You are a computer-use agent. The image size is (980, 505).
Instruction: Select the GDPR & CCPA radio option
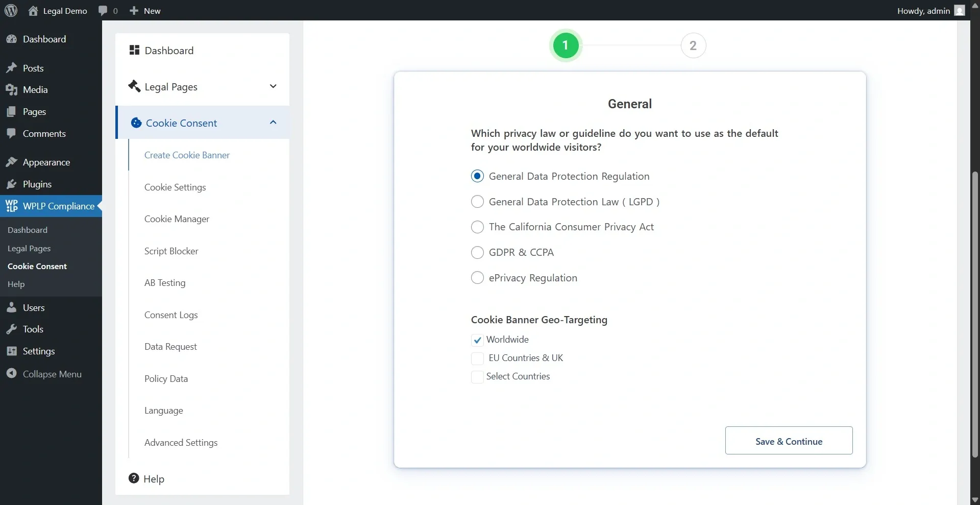[x=477, y=252]
